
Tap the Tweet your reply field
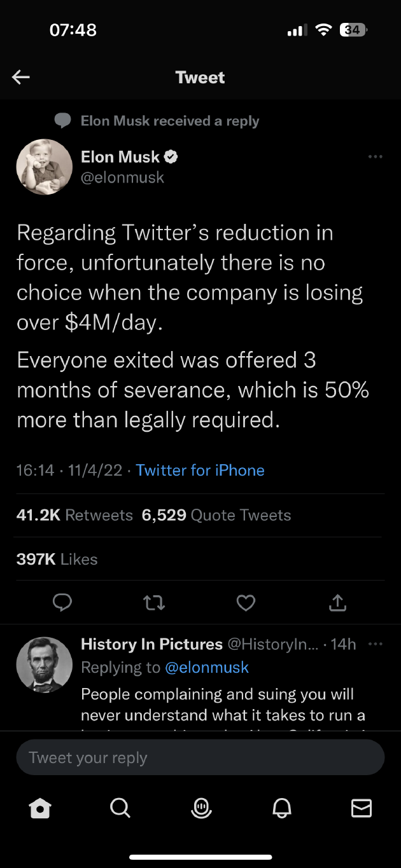click(200, 757)
